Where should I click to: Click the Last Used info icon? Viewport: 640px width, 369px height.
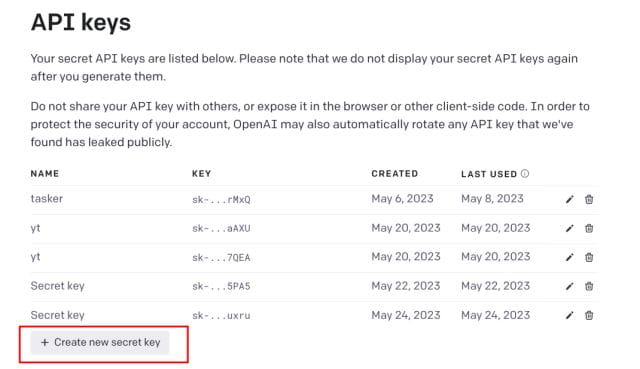tap(525, 173)
